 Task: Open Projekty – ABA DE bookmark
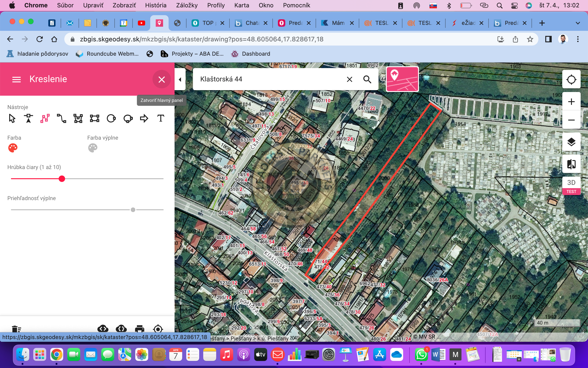[x=192, y=54]
